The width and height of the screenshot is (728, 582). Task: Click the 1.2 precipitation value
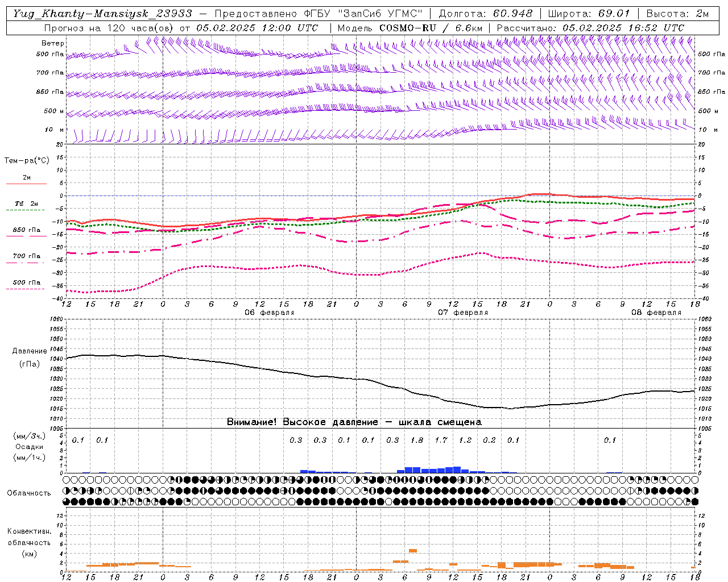(x=465, y=440)
